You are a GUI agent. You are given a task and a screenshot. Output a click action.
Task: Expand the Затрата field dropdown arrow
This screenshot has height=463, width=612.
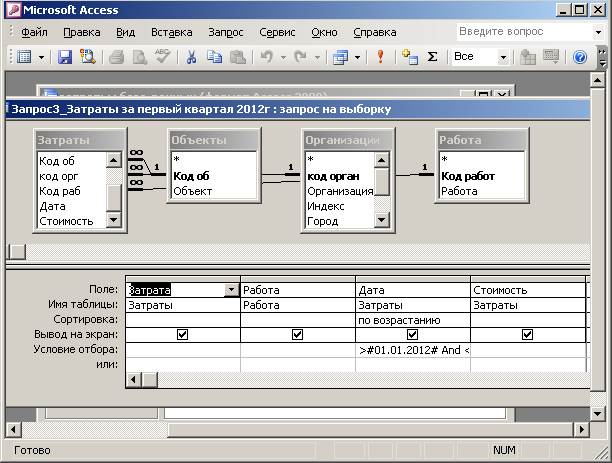232,290
